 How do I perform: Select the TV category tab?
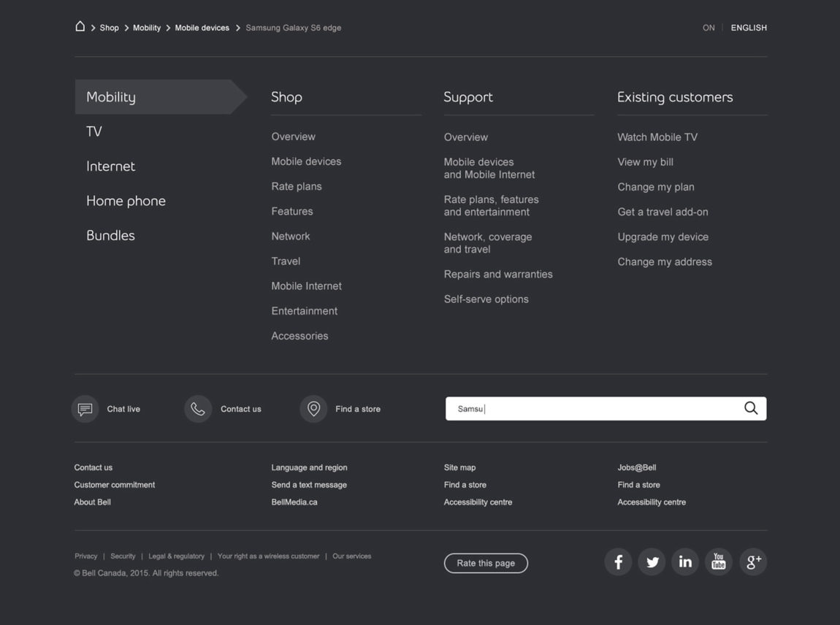click(x=94, y=131)
